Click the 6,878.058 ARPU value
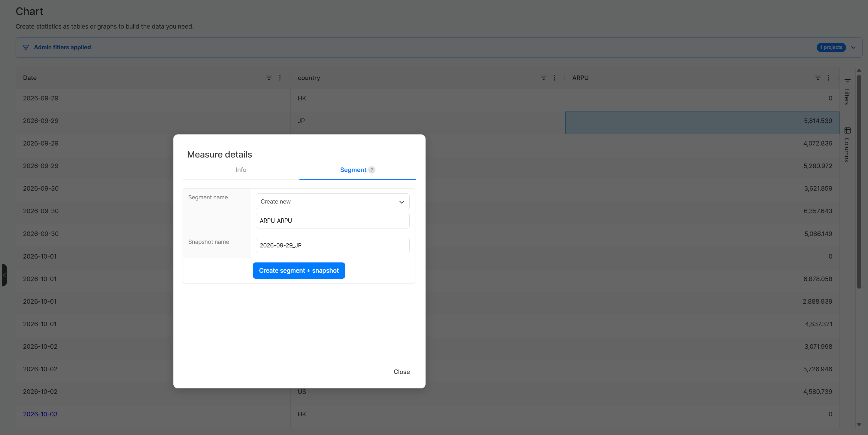Screen dimensions: 868x435 (x=818, y=279)
